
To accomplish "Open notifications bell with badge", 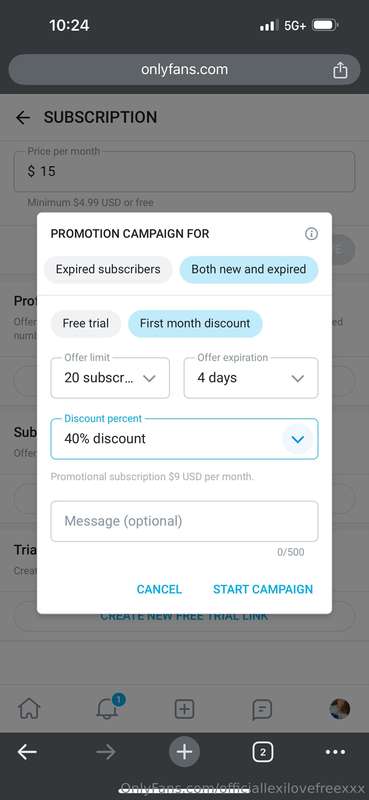I will [108, 707].
